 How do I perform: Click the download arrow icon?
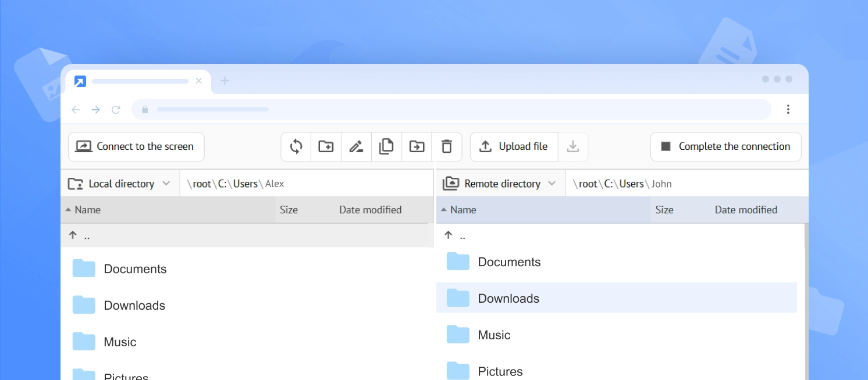572,146
